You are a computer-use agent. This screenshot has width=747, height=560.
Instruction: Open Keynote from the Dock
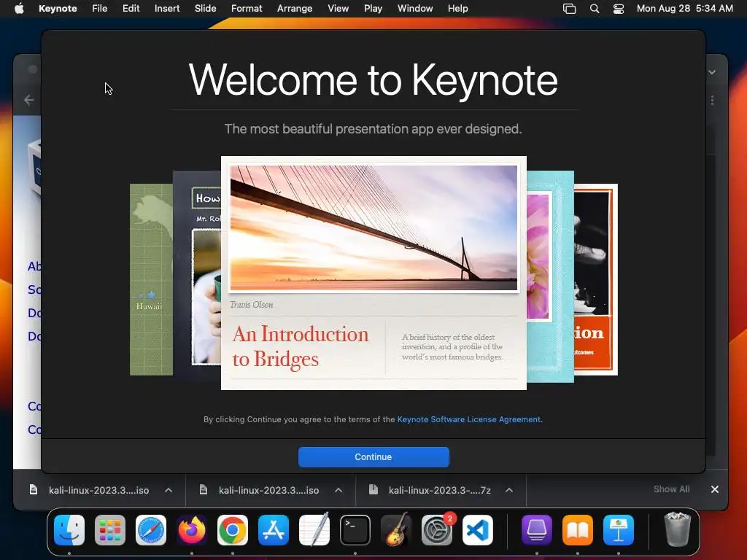point(619,530)
